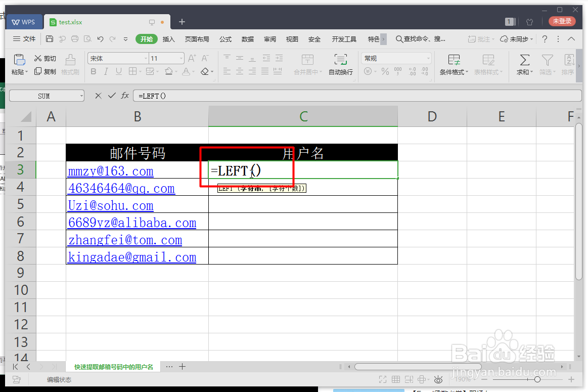This screenshot has width=588, height=392.
Task: Click the 格式刷 format painter icon
Action: click(70, 60)
